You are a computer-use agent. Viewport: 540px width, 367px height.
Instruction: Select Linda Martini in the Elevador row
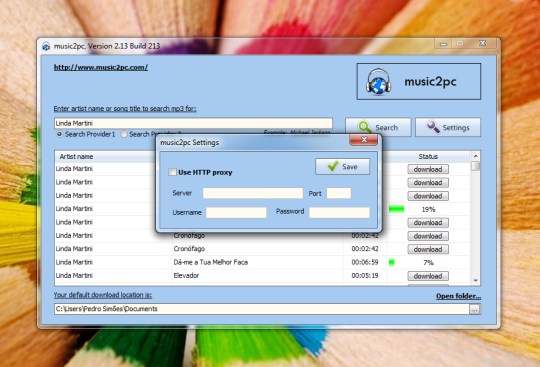74,275
